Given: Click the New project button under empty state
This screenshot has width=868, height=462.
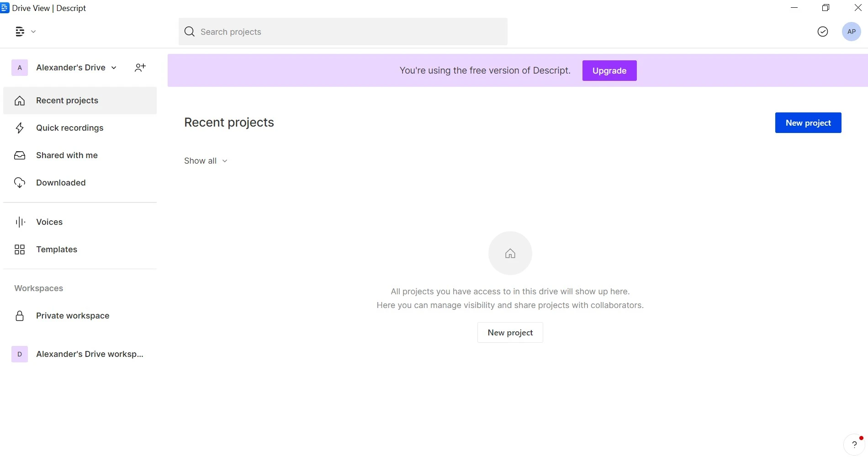Looking at the screenshot, I should (510, 333).
